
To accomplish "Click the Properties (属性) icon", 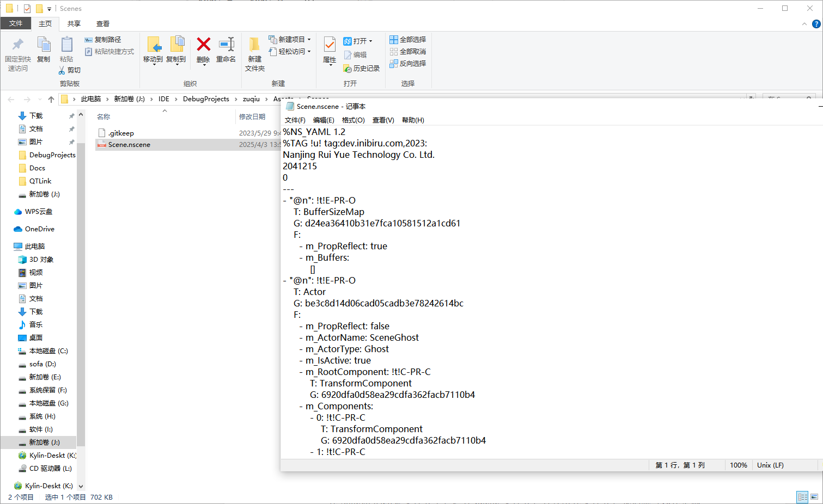I will coord(330,45).
